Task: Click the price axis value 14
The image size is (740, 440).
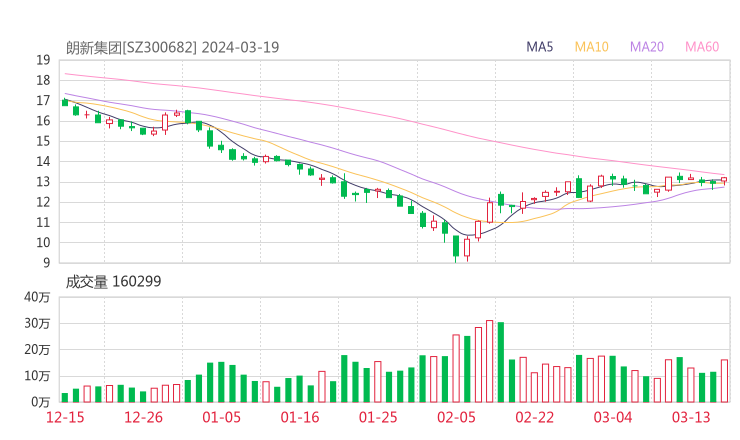Action: (x=43, y=161)
